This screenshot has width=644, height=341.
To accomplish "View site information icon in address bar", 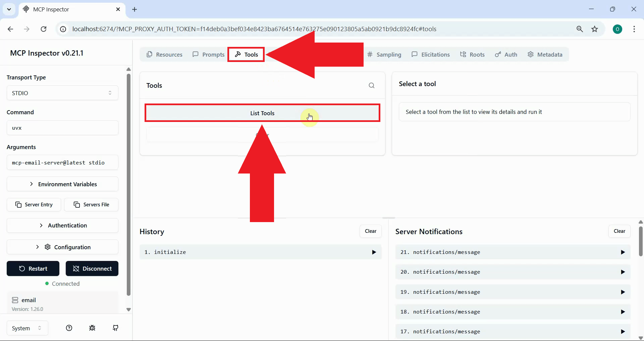I will (x=63, y=29).
